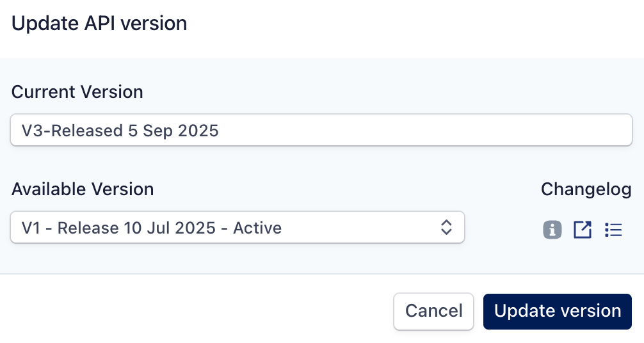The width and height of the screenshot is (644, 343).
Task: Launch changelog page via arrow-box icon
Action: (x=583, y=230)
